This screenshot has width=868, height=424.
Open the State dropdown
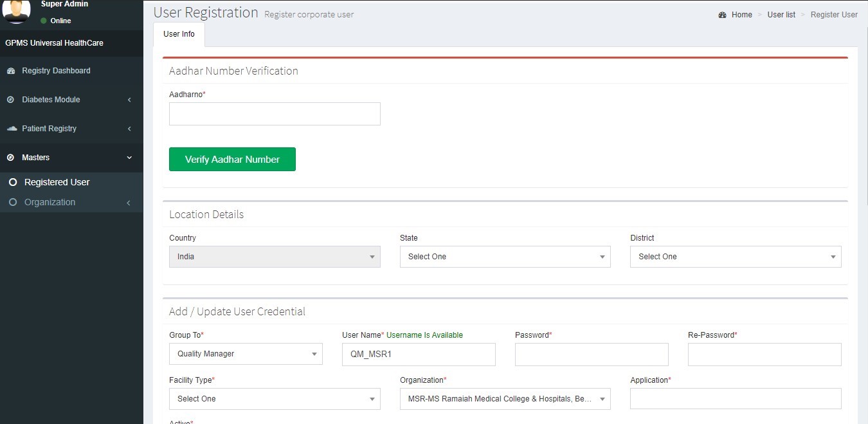click(x=505, y=257)
